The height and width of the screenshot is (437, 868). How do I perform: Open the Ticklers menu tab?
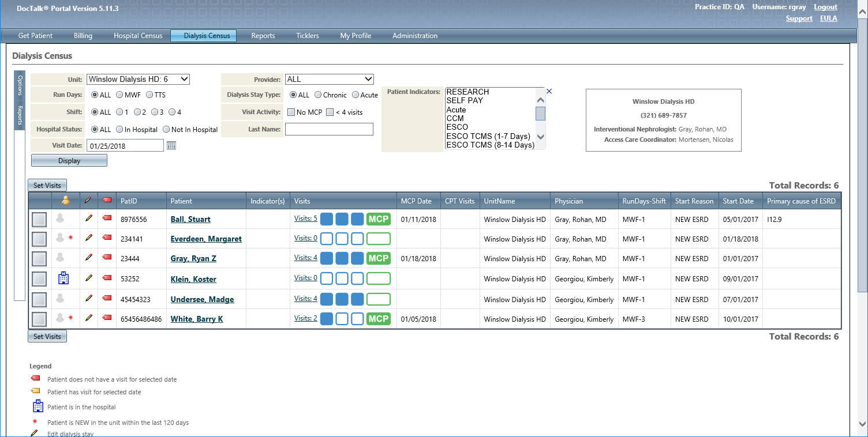pos(307,36)
